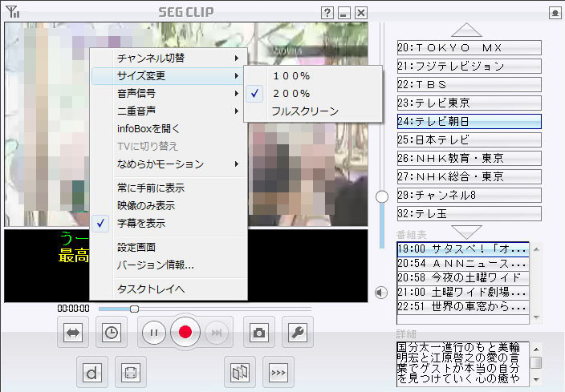Toggle 映像のみ表示 video only mode

tap(169, 205)
